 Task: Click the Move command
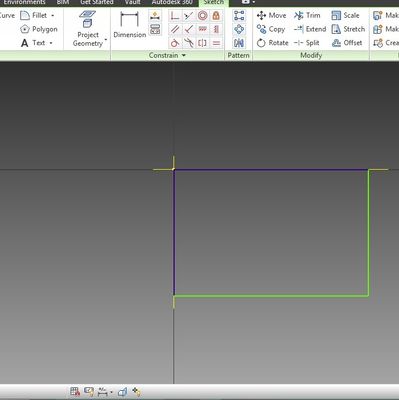pos(271,15)
